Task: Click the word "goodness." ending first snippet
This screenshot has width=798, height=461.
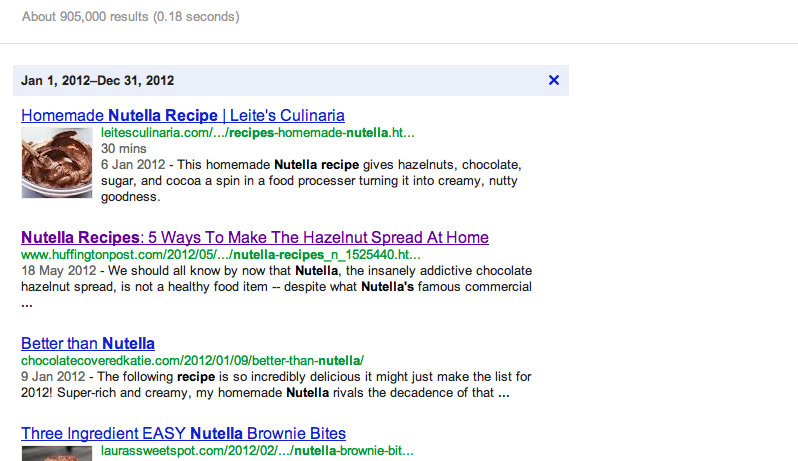Action: pos(130,197)
